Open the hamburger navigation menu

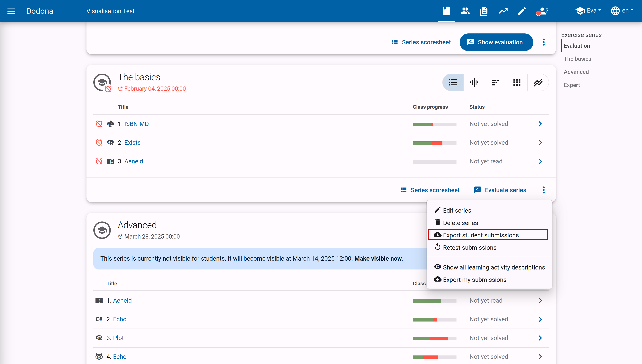(11, 11)
